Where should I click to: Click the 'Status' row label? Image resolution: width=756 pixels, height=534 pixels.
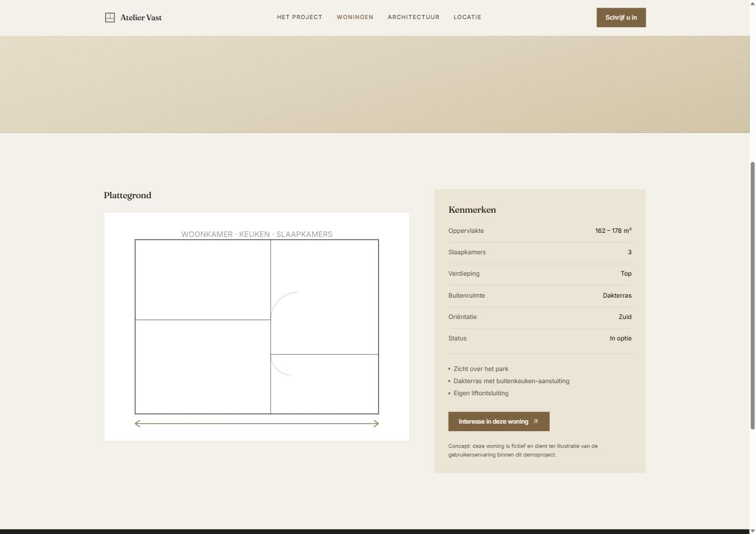point(457,338)
